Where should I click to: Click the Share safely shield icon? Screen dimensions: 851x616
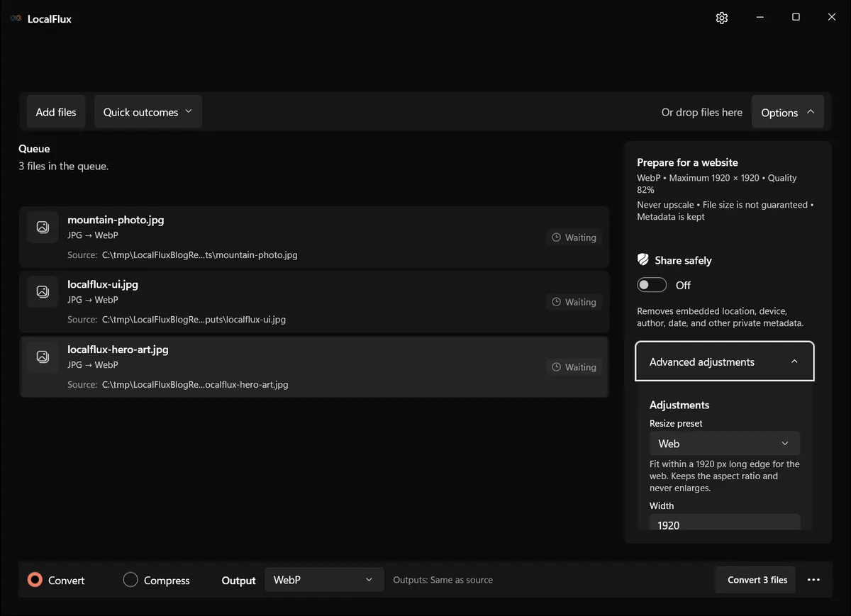coord(643,260)
